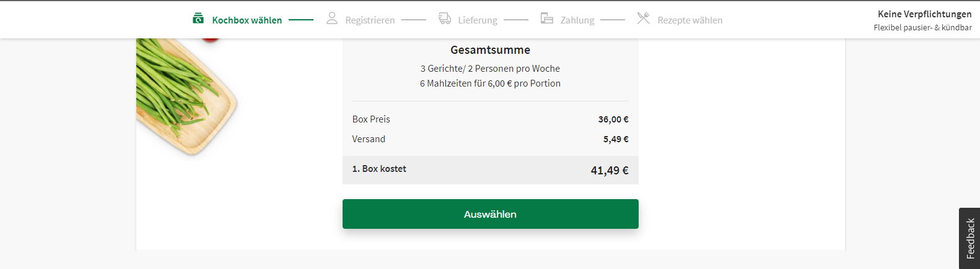Click the Zahlung payment card icon
The image size is (980, 269).
point(547,18)
